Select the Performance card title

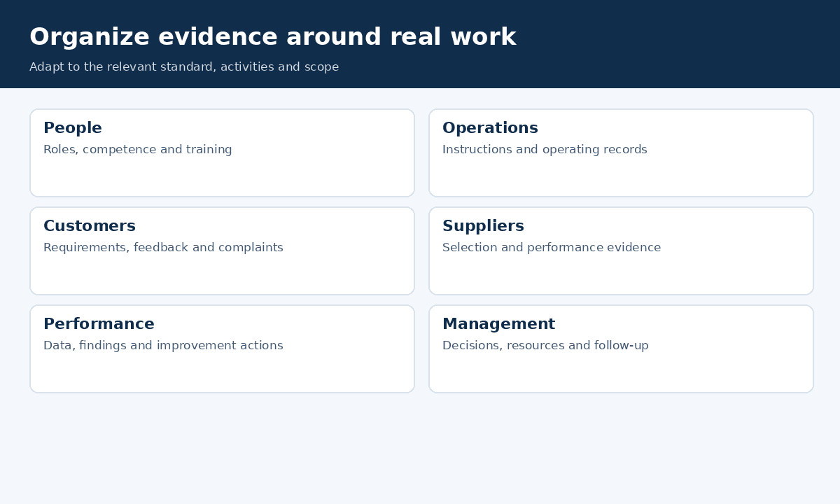[99, 324]
